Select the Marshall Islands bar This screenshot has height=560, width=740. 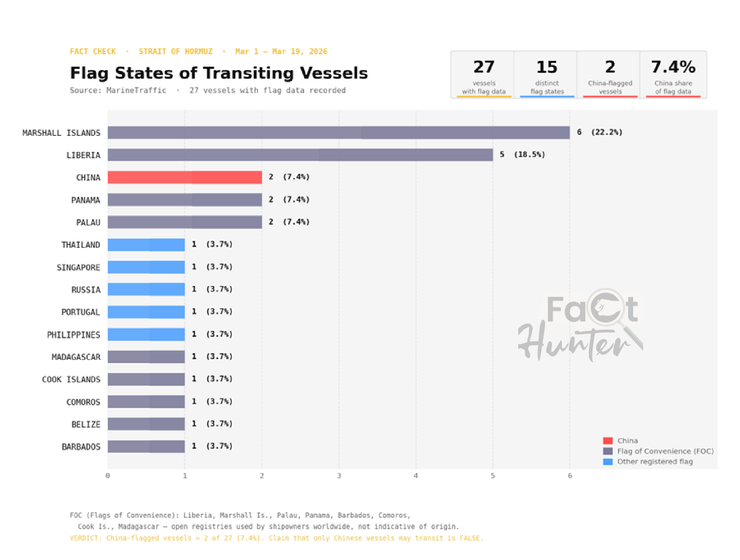point(338,133)
